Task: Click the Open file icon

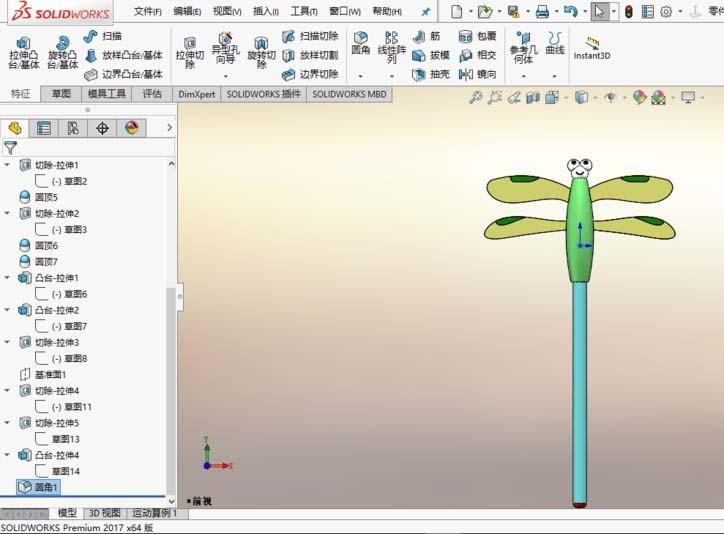Action: 484,12
